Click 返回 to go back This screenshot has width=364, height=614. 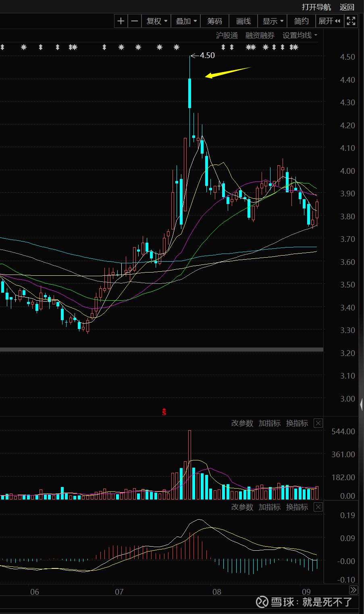coord(347,7)
